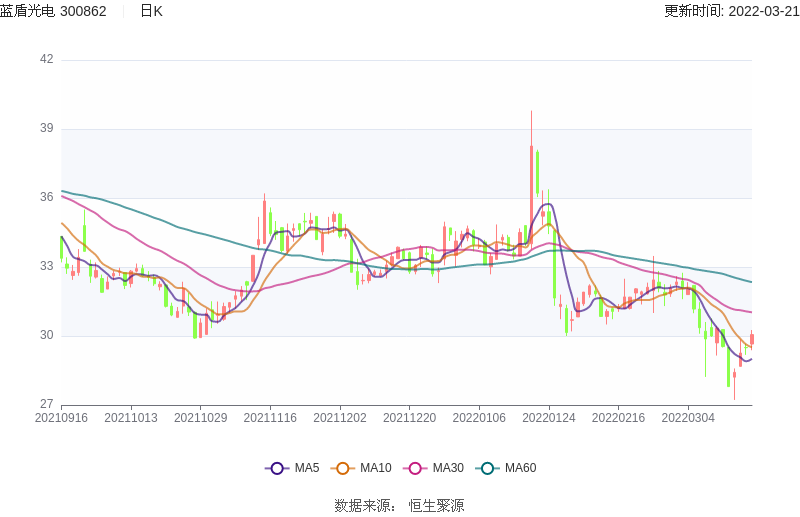Toggle the MA5 legend marker

[278, 468]
